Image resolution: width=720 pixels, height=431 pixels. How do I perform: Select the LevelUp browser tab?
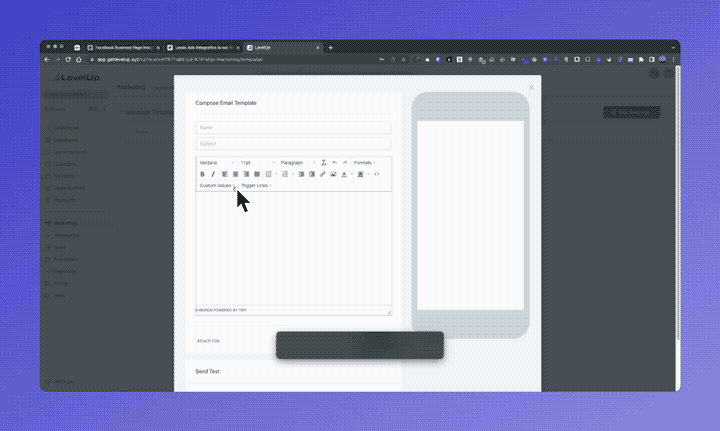pyautogui.click(x=283, y=48)
